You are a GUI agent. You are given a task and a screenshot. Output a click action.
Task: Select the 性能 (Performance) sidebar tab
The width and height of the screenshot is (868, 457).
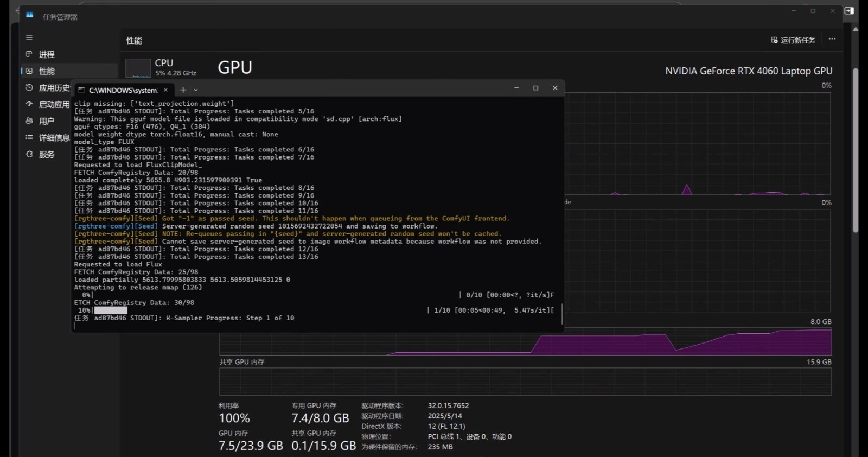point(46,71)
